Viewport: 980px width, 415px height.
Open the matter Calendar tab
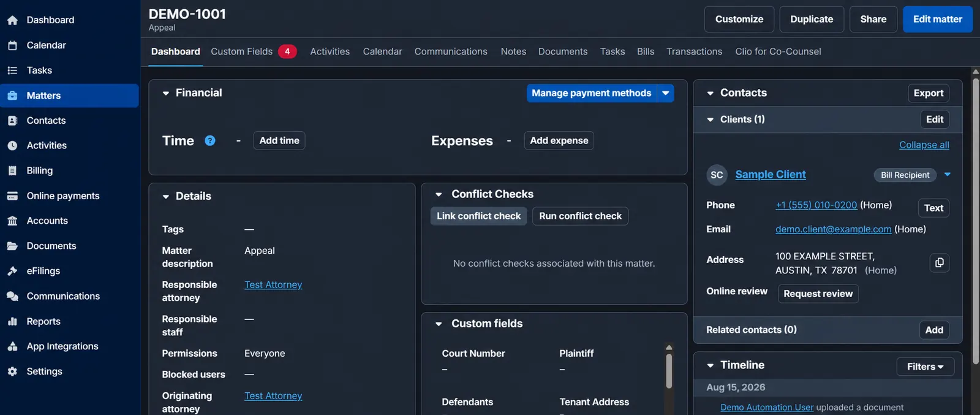(382, 51)
